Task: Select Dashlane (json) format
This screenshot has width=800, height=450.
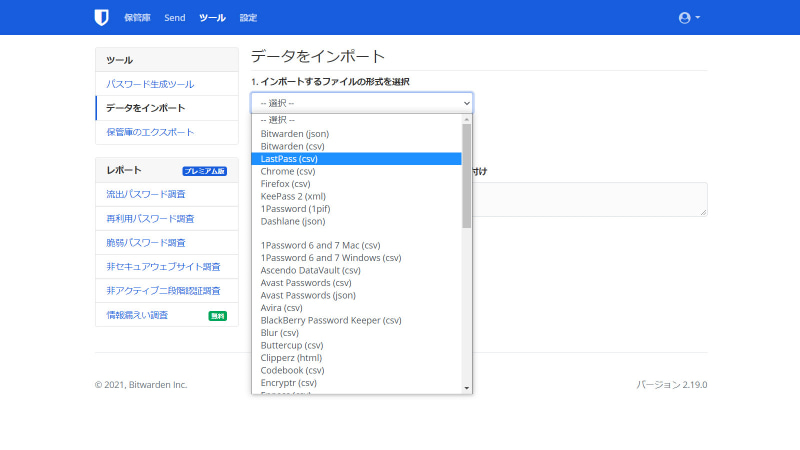Action: (x=356, y=221)
